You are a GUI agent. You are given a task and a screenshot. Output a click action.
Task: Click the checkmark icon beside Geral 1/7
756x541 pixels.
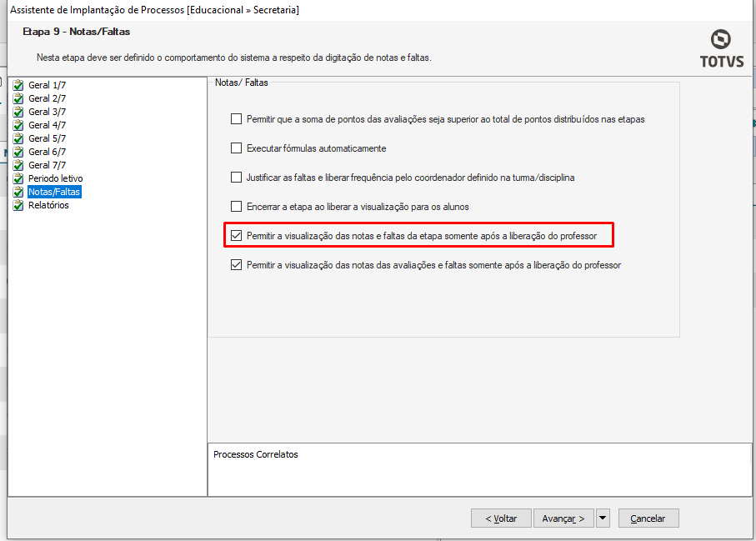point(18,85)
